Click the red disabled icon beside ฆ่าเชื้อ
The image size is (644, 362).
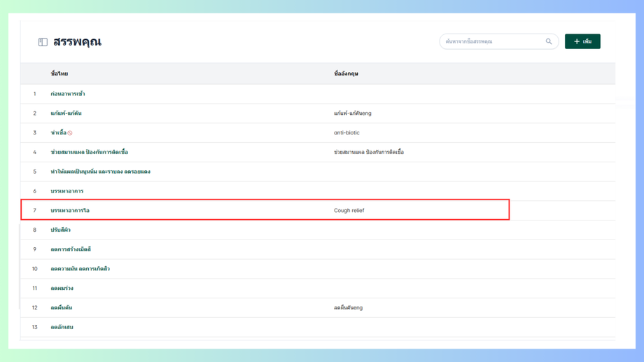70,133
